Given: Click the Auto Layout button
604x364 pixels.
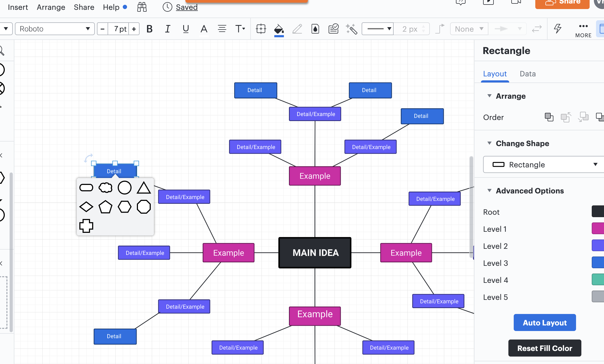Looking at the screenshot, I should pos(544,322).
